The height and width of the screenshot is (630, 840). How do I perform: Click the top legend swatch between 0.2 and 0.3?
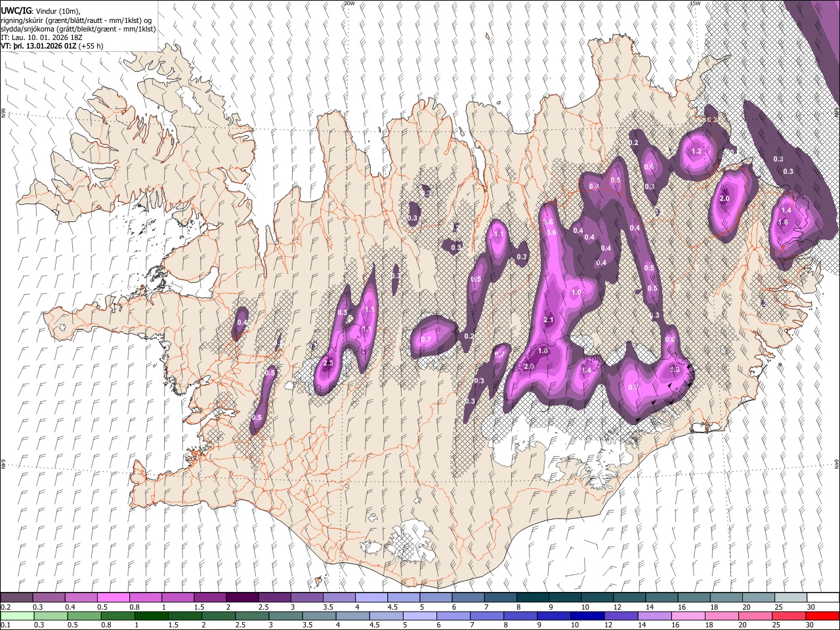coord(16,598)
